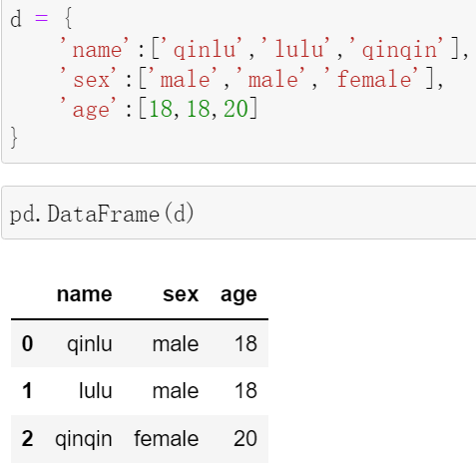
Task: Click the 'female' cell in the table
Action: pos(167,438)
